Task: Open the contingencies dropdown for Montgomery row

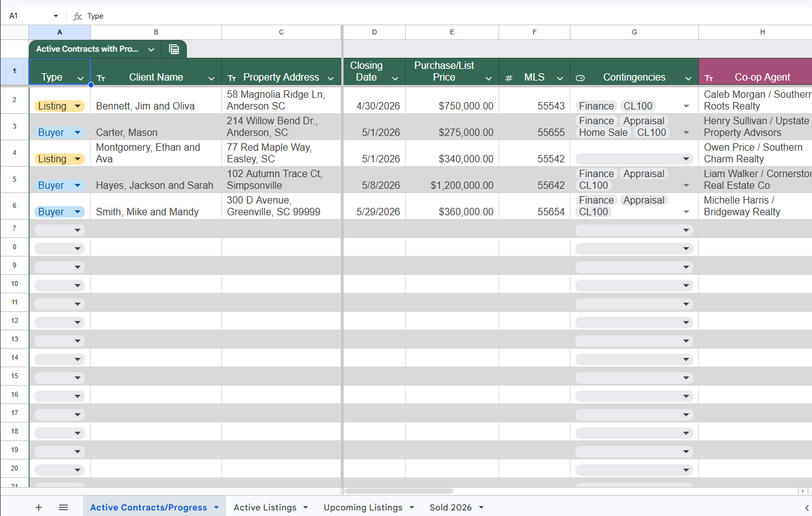Action: coord(634,159)
